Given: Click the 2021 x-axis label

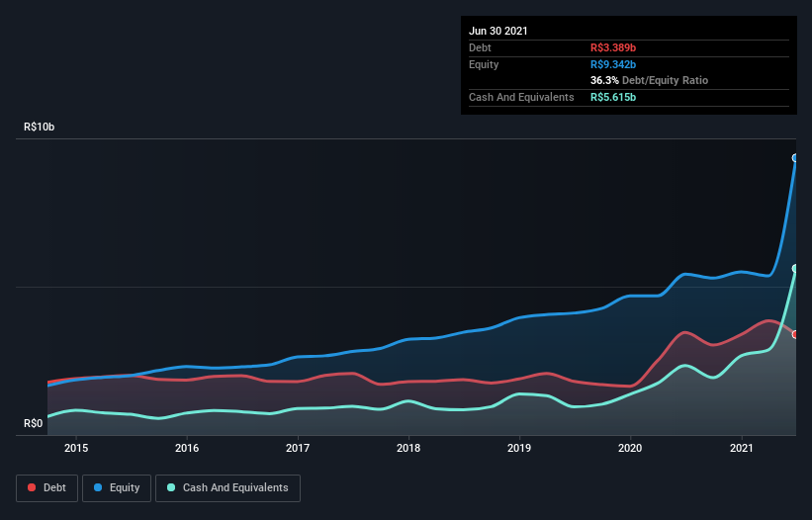Looking at the screenshot, I should click(x=741, y=448).
